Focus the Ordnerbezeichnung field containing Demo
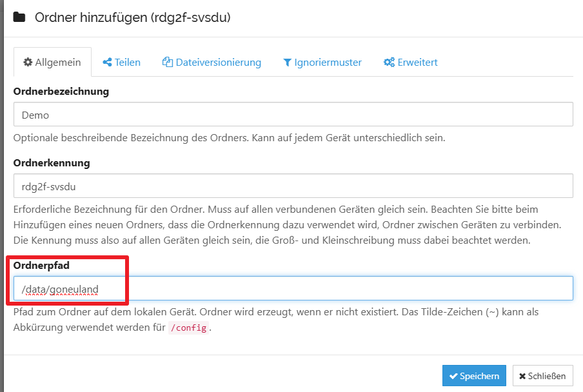583x392 pixels. click(x=293, y=115)
